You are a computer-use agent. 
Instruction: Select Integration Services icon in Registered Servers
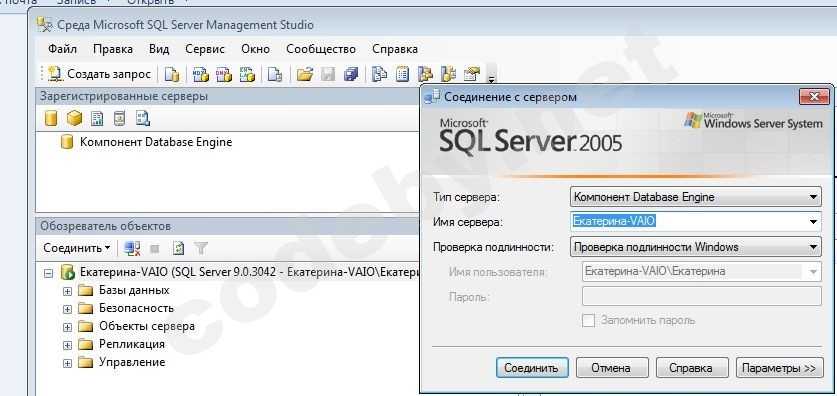coord(143,118)
